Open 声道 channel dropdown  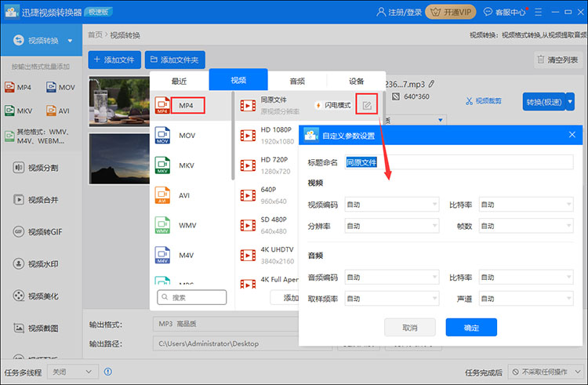point(526,299)
